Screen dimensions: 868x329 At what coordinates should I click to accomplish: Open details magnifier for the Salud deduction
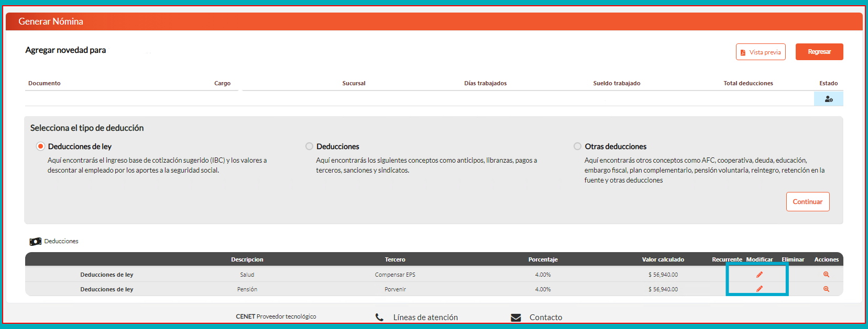(x=826, y=275)
